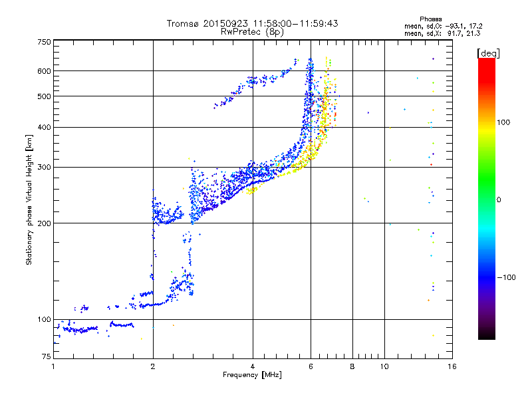Click the "Frequency [MHz]" x-axis label
532x399 pixels.
pos(252,375)
